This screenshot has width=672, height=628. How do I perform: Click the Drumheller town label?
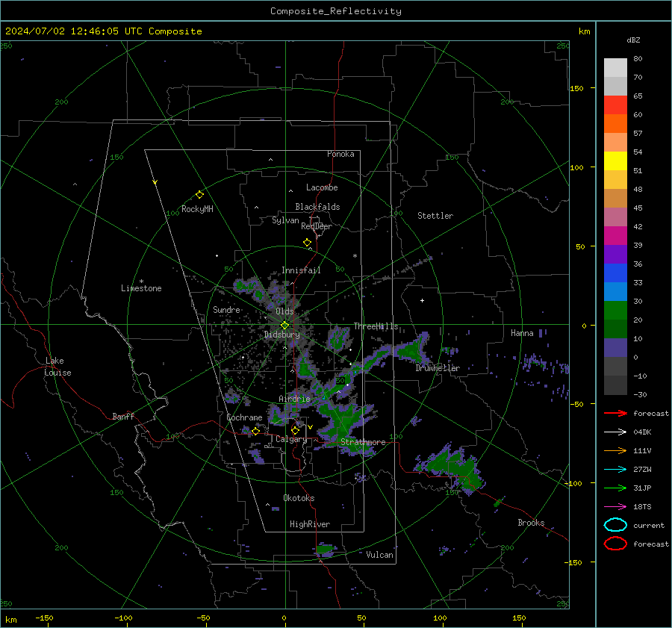438,368
